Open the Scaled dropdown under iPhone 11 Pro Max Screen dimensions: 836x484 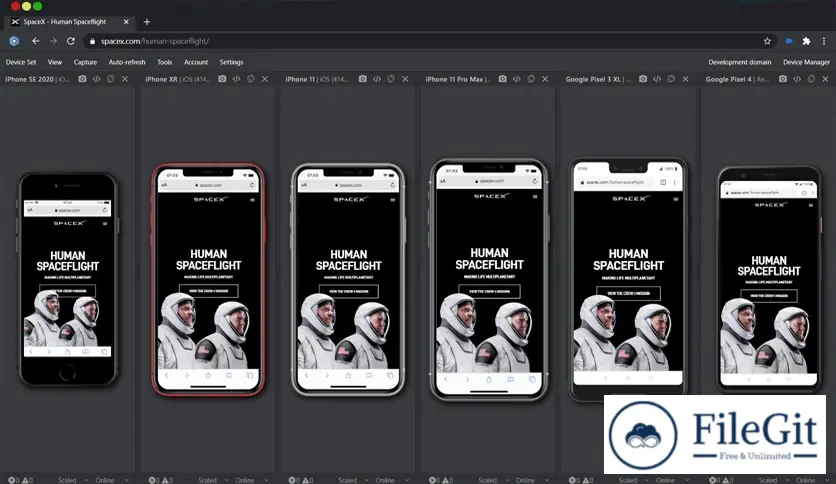click(x=494, y=480)
